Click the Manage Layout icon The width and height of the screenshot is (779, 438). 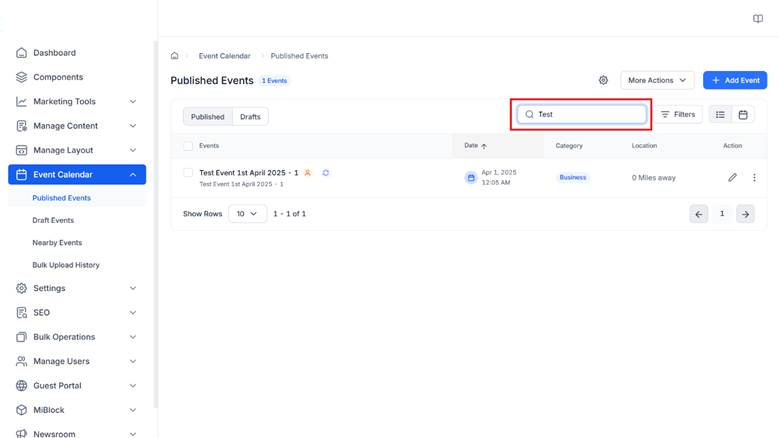21,150
